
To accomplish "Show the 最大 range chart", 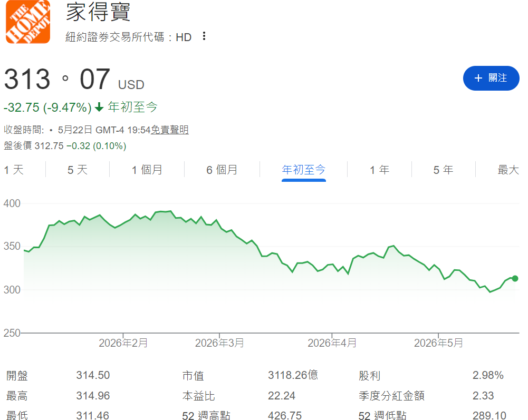I will point(508,170).
